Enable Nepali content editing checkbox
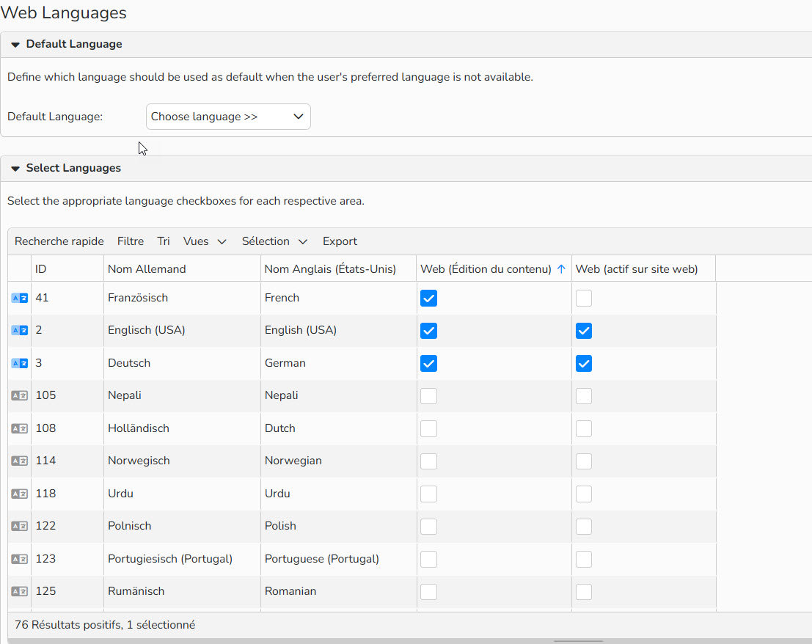The width and height of the screenshot is (812, 644). (429, 396)
